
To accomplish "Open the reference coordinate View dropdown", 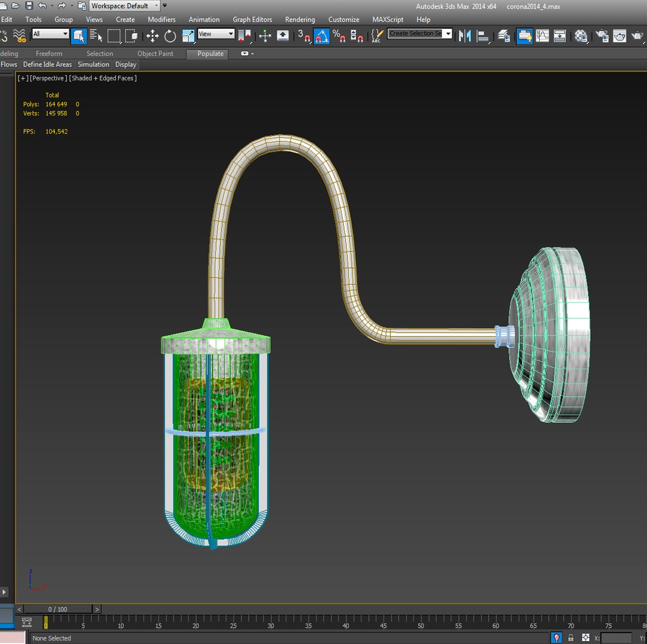I will click(216, 34).
